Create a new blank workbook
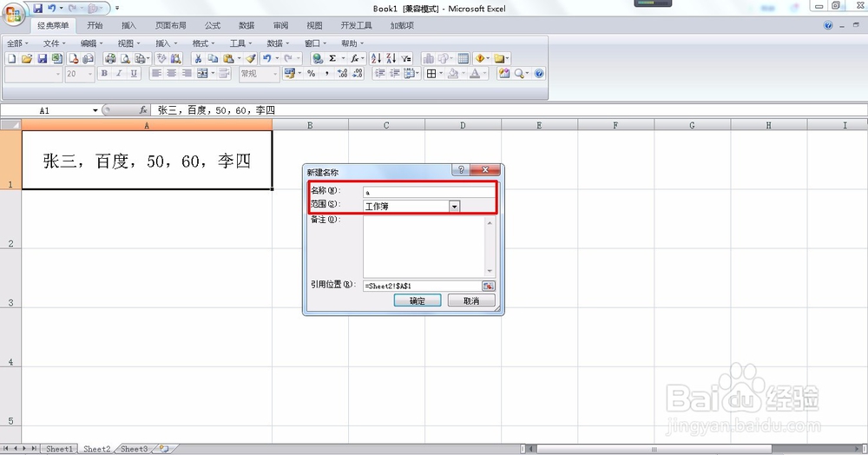Screen dimensions: 868x455 click(x=11, y=58)
